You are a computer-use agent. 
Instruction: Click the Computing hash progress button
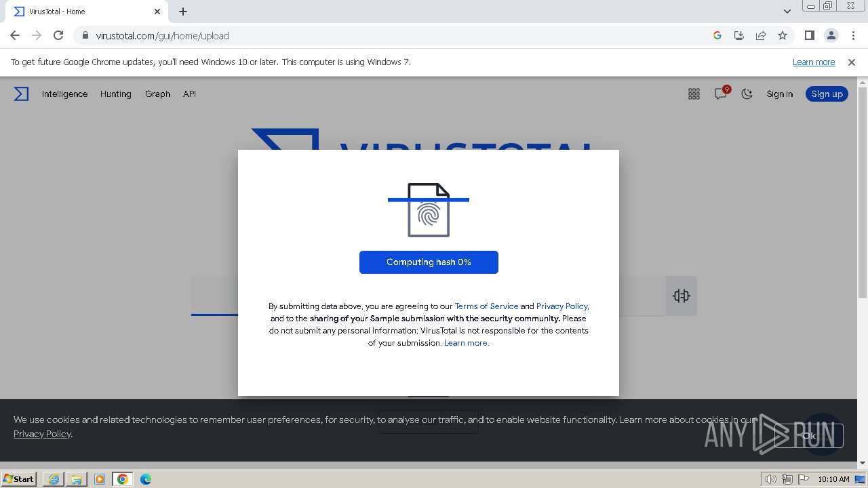(429, 262)
